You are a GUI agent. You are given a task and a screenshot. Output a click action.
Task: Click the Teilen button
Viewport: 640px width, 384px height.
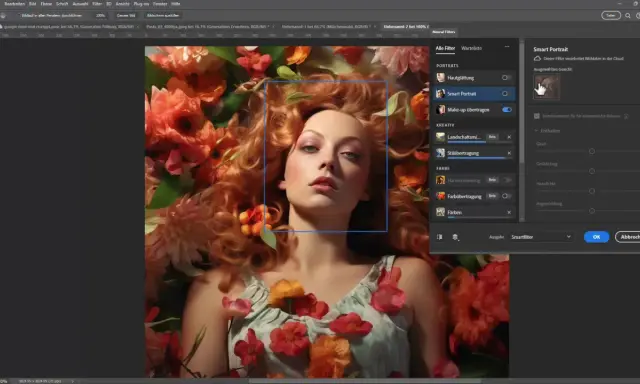point(611,16)
